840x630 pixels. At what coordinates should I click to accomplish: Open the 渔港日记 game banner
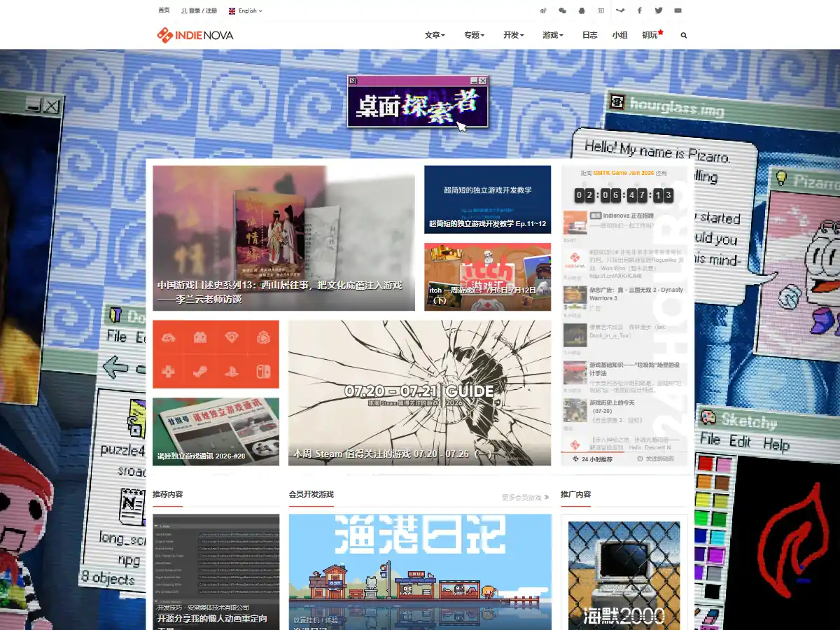[x=420, y=572]
